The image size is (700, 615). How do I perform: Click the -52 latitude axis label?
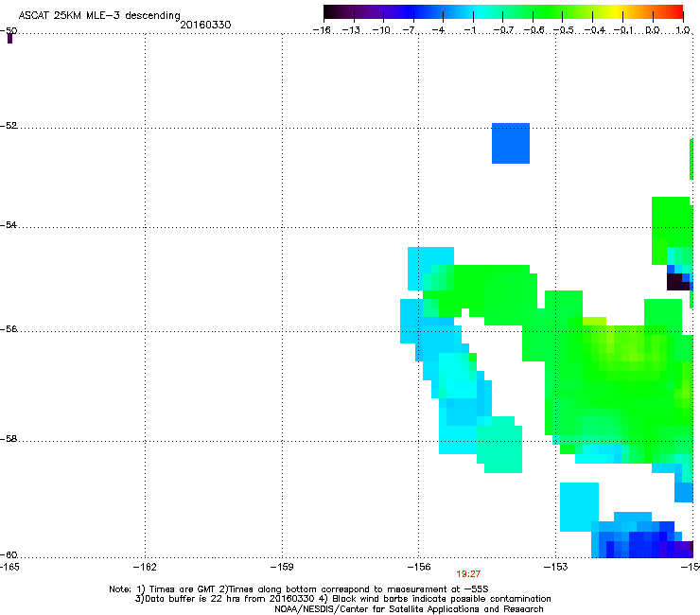click(9, 126)
